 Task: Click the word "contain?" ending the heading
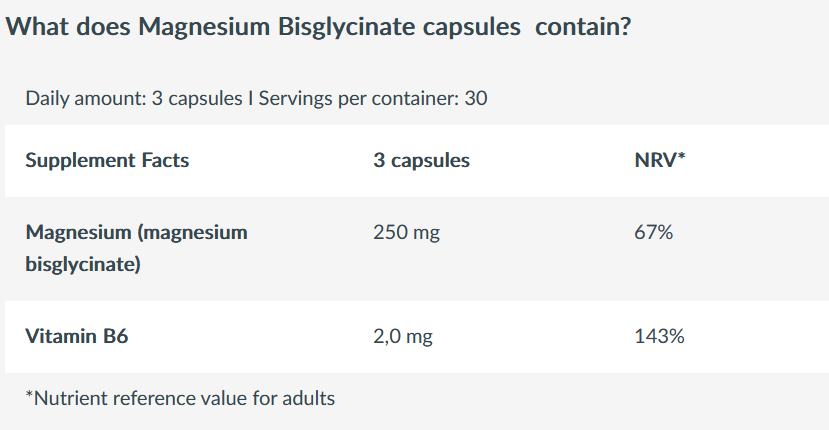[583, 27]
